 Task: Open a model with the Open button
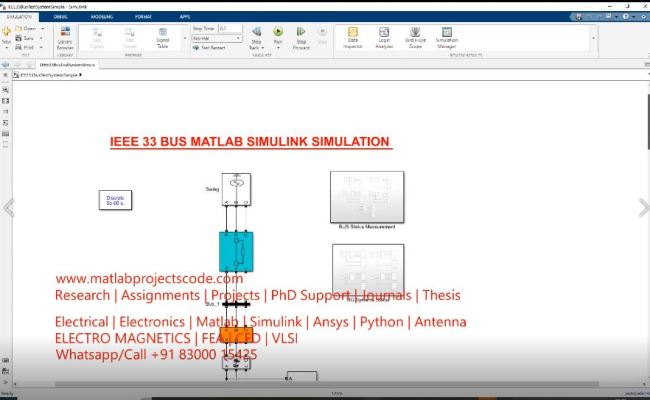pos(26,29)
